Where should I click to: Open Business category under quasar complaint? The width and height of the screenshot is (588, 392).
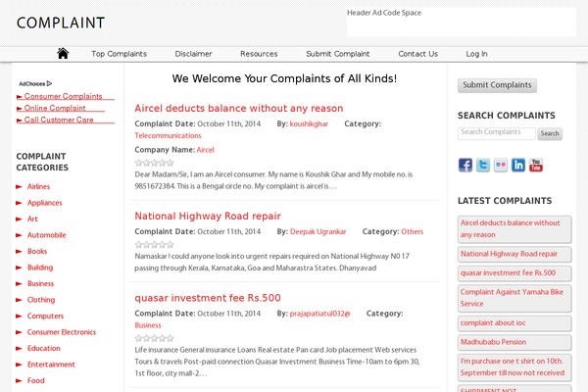pos(148,325)
